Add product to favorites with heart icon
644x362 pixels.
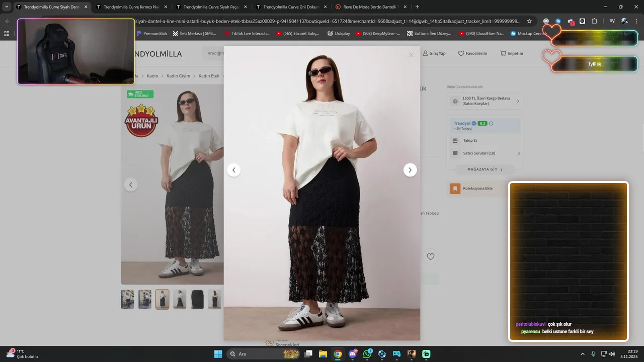pyautogui.click(x=430, y=256)
